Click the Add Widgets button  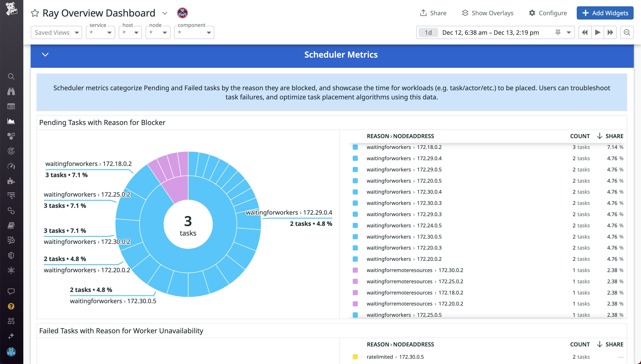click(x=605, y=13)
